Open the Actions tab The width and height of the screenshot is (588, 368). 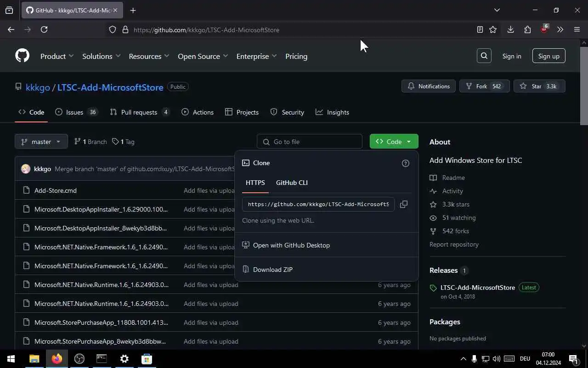[198, 112]
